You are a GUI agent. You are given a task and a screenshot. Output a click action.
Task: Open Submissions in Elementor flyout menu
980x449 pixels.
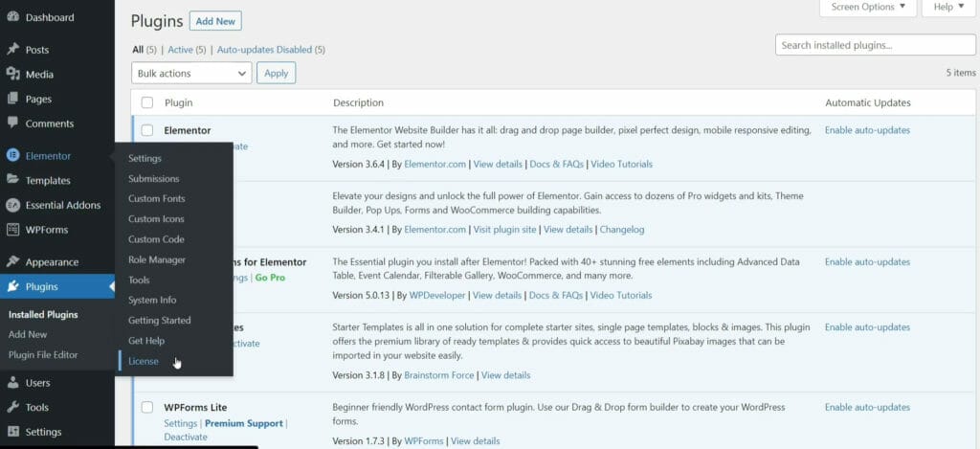pos(154,178)
